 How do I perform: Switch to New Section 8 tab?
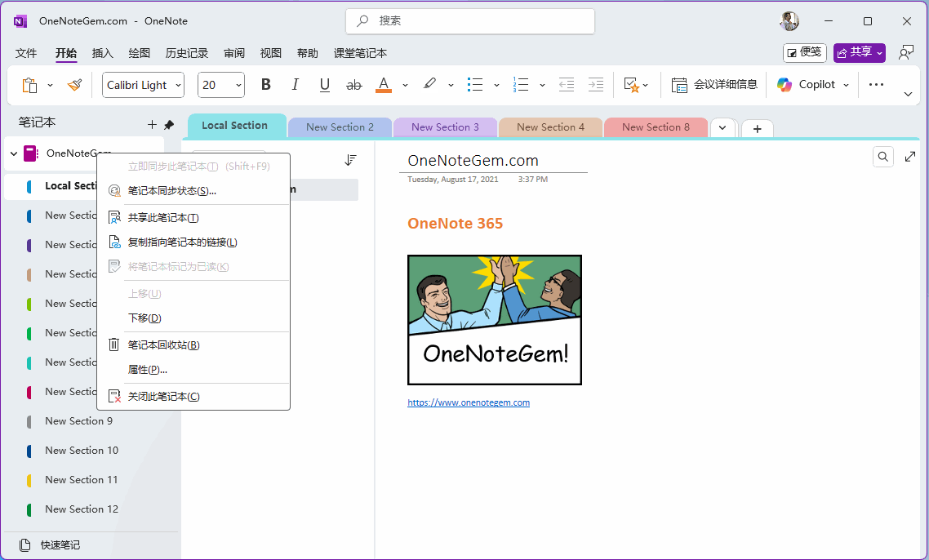(656, 127)
